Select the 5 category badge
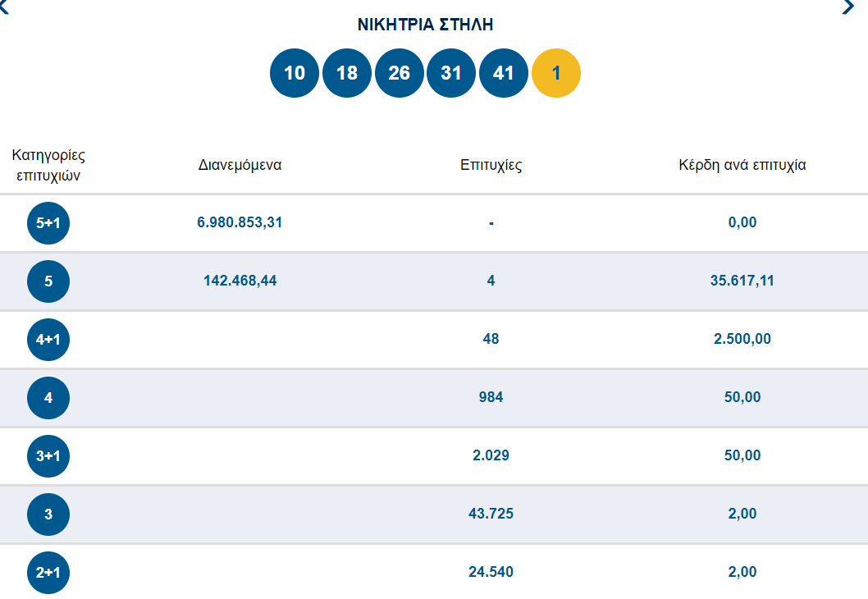The width and height of the screenshot is (868, 599). [48, 281]
